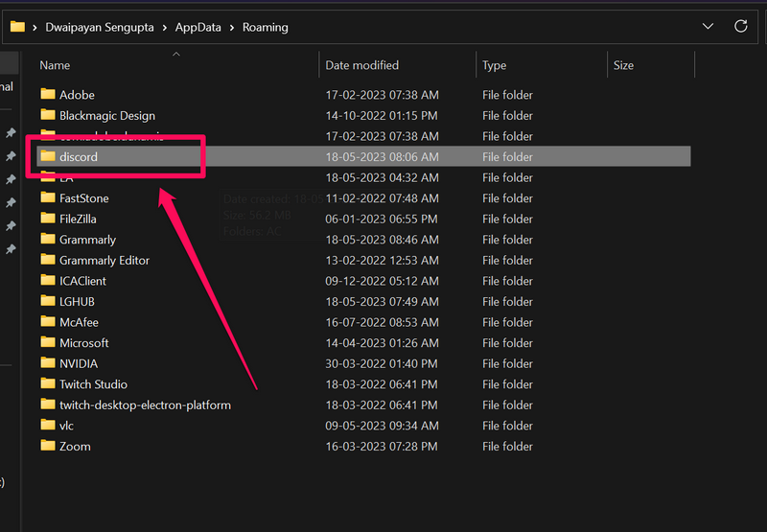Click the Blackmagic Design folder icon
The image size is (767, 532).
[x=48, y=115]
